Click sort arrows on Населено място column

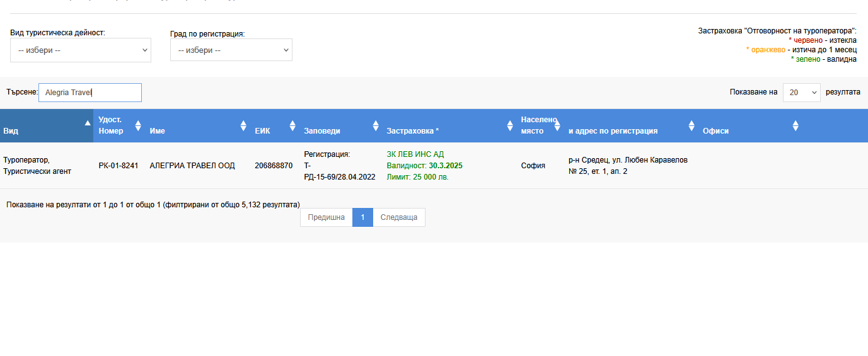tap(557, 125)
